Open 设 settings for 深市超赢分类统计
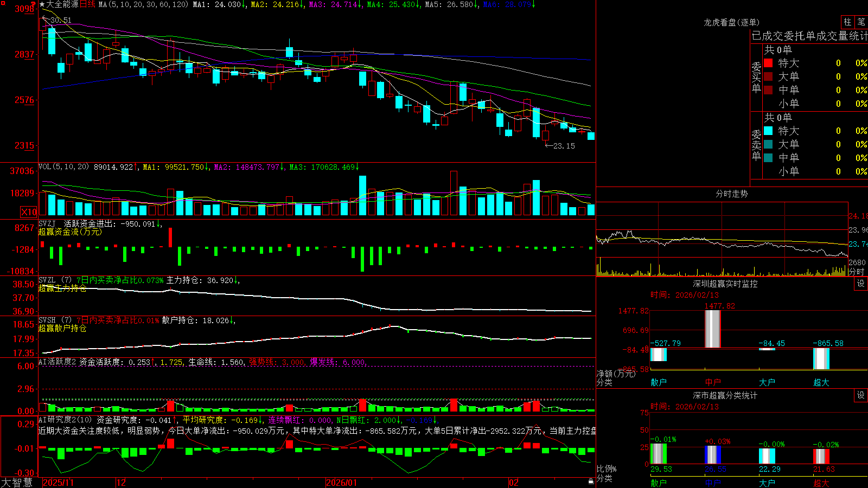 (861, 395)
